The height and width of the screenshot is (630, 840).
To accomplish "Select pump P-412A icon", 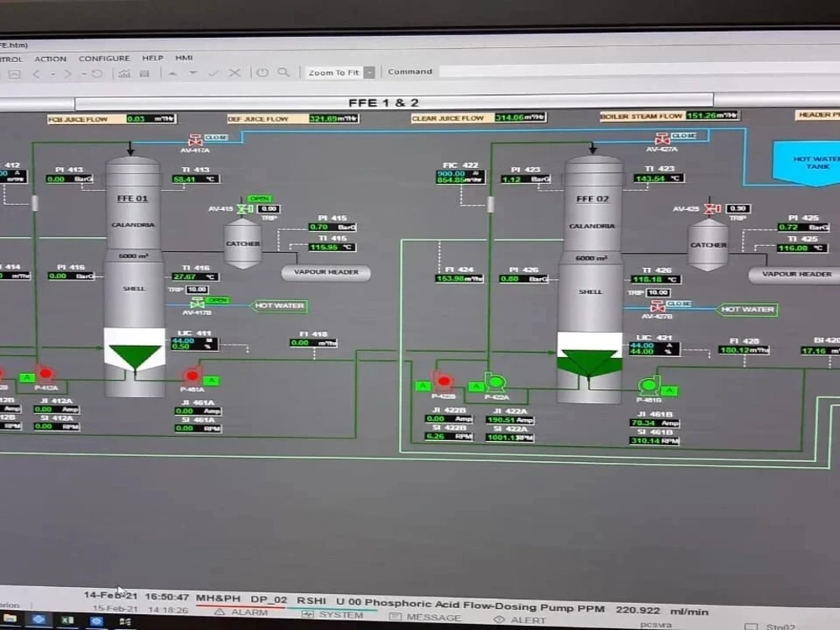I will [45, 374].
